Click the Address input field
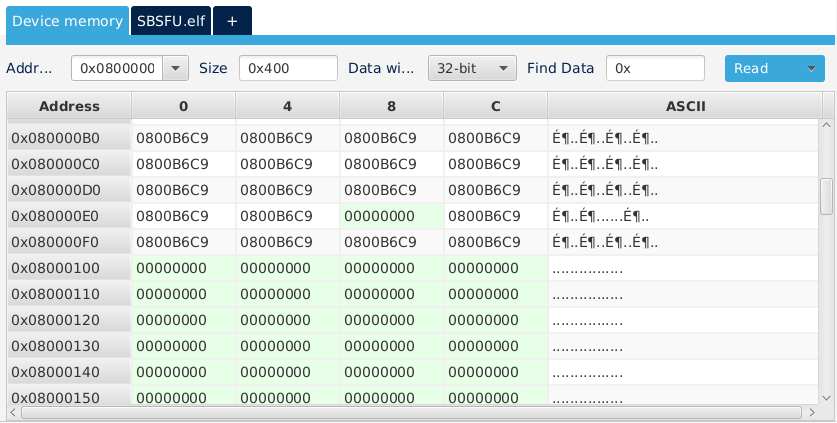Image resolution: width=837 pixels, height=423 pixels. 117,68
